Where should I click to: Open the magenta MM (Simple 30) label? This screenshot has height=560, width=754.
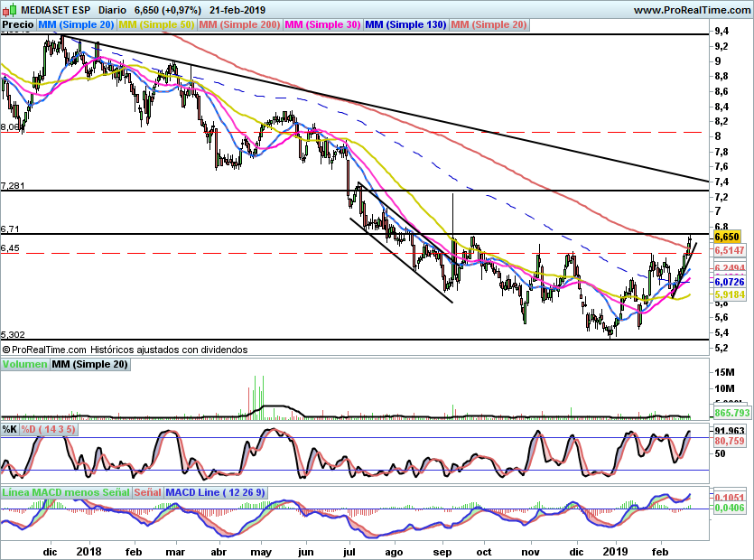click(322, 24)
